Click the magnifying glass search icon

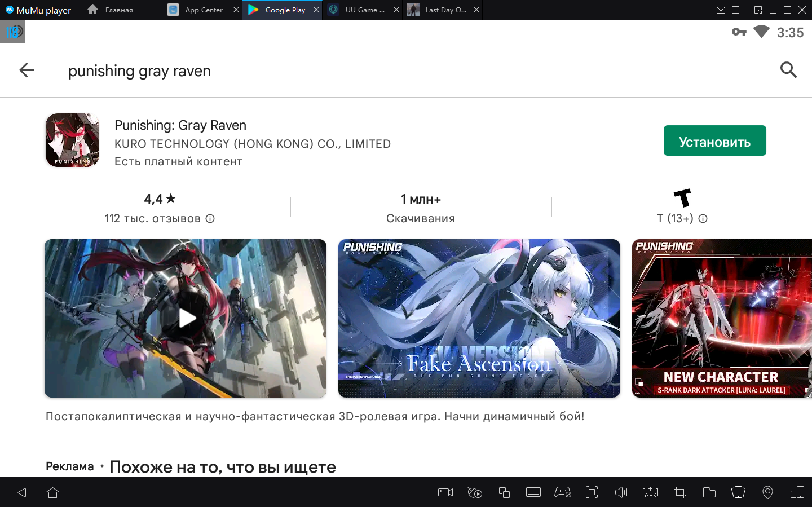click(x=788, y=70)
